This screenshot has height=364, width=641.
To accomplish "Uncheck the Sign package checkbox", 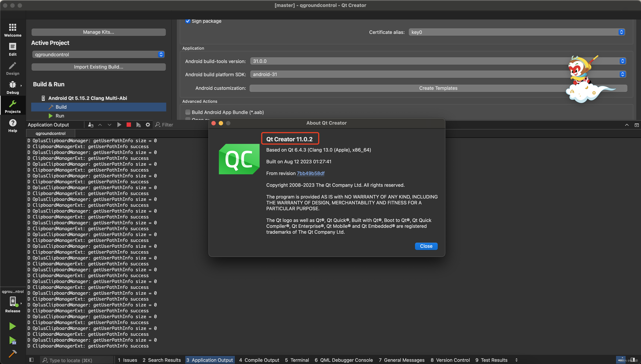I will tap(188, 21).
